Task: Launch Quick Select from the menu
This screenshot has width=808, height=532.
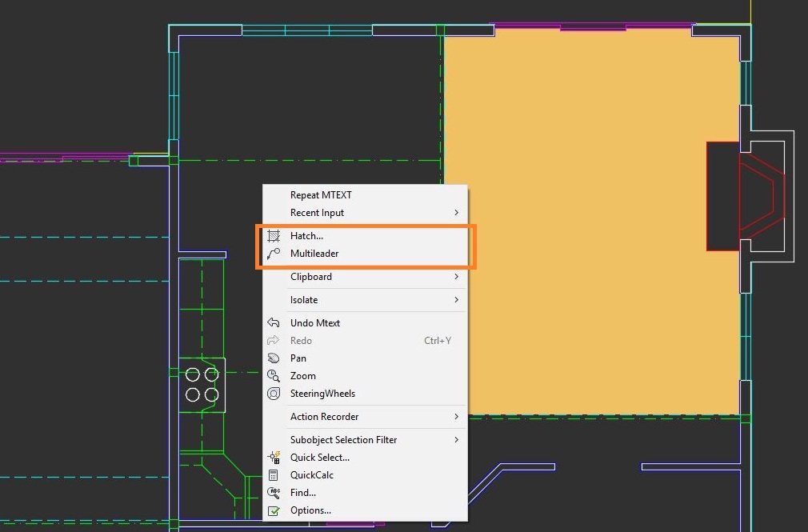Action: click(319, 458)
